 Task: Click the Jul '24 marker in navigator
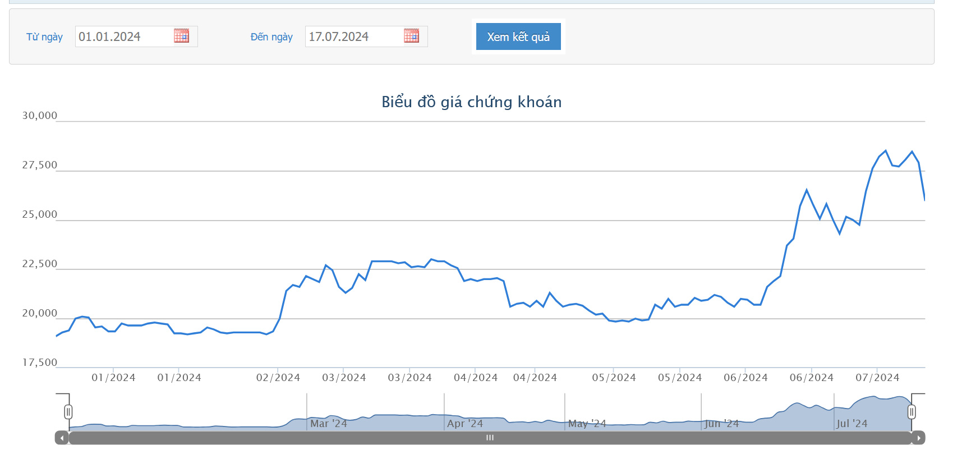click(852, 424)
